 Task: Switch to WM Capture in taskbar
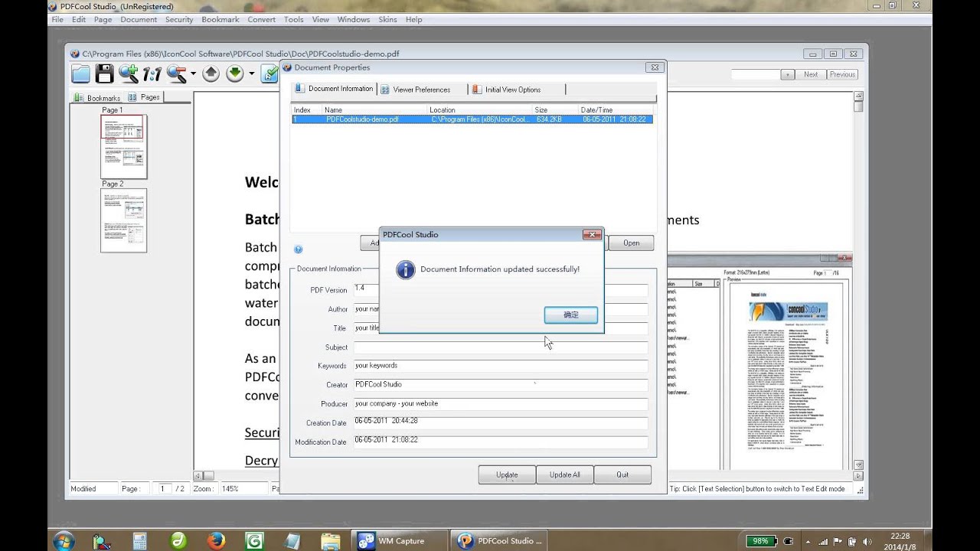click(x=399, y=540)
